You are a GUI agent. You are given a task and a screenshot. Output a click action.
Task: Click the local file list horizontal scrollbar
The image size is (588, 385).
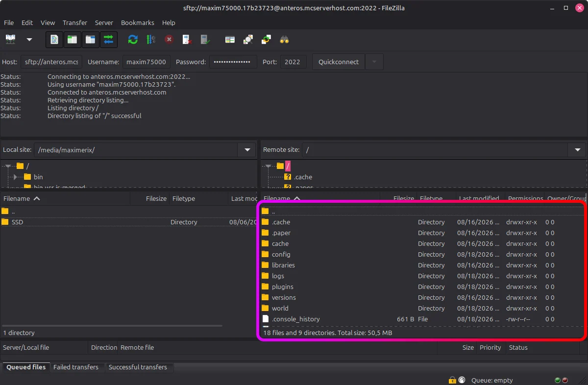click(x=112, y=326)
